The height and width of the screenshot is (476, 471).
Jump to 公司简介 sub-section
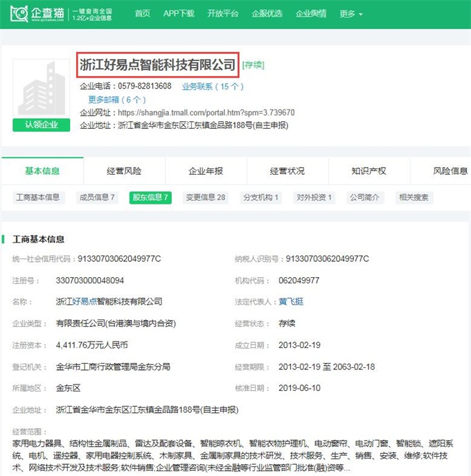coord(365,197)
